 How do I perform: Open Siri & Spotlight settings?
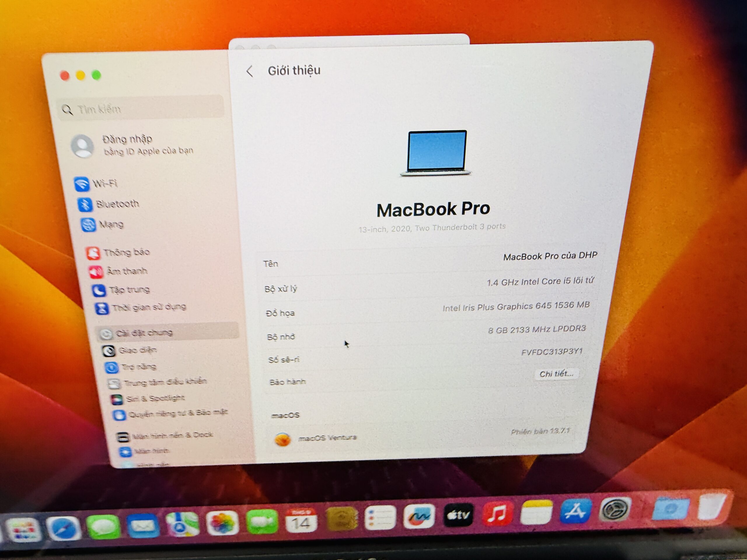click(x=148, y=399)
